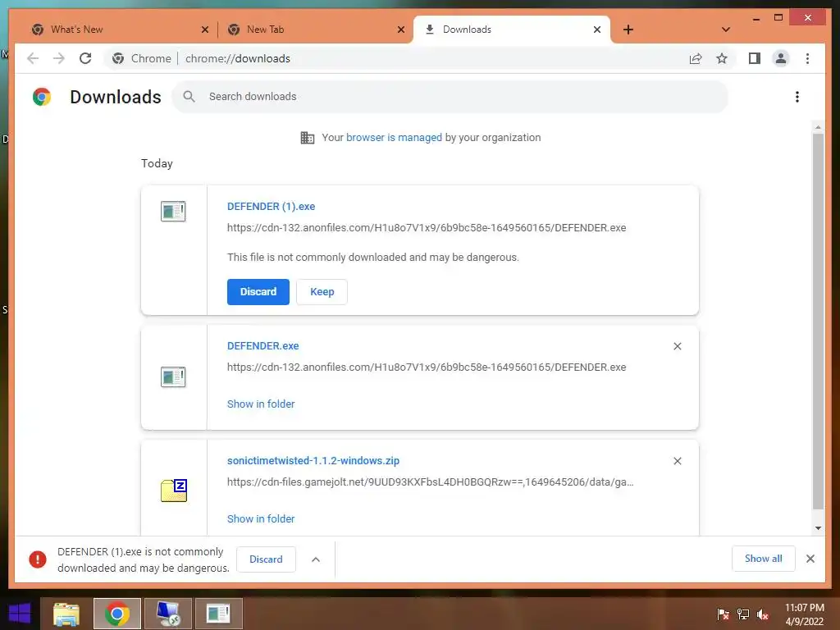Reload the downloads page
The image size is (840, 630).
click(x=85, y=58)
